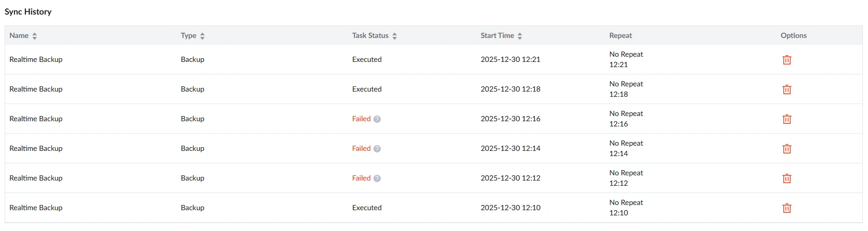Click Failed status of 12:12 backup
Screen dimensions: 868x231
click(x=362, y=178)
